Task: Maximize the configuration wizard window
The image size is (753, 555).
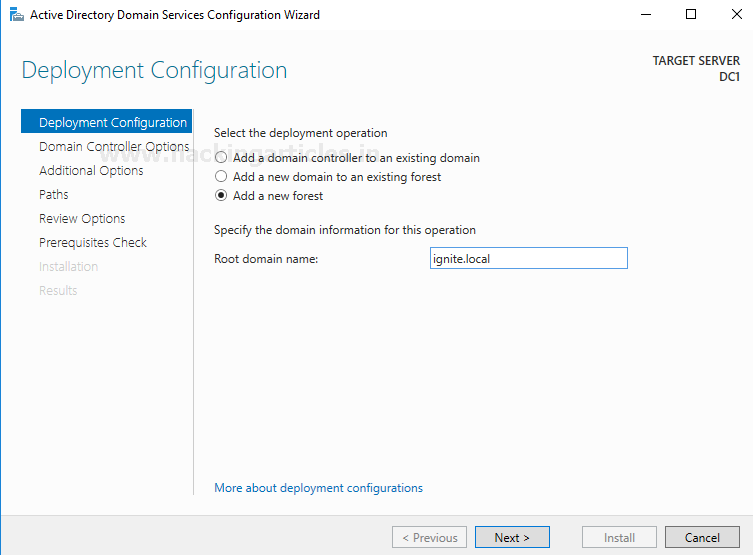Action: point(690,15)
